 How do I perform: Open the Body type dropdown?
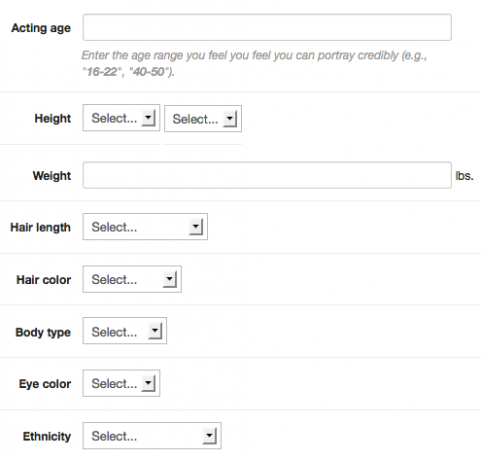125,331
